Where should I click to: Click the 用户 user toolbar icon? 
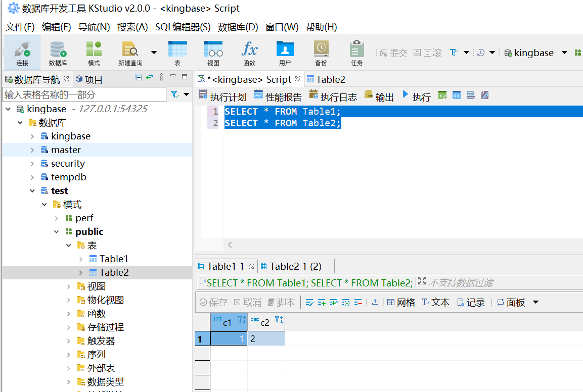pyautogui.click(x=285, y=53)
